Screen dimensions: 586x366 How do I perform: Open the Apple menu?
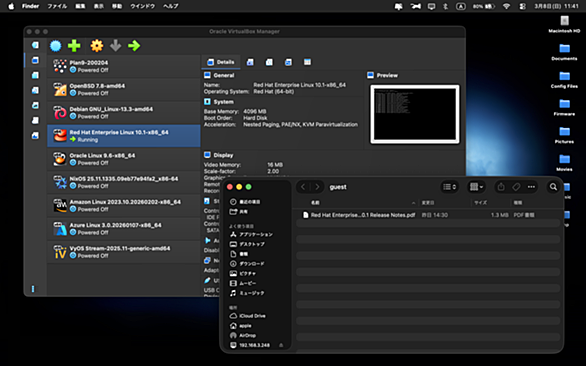pyautogui.click(x=11, y=6)
